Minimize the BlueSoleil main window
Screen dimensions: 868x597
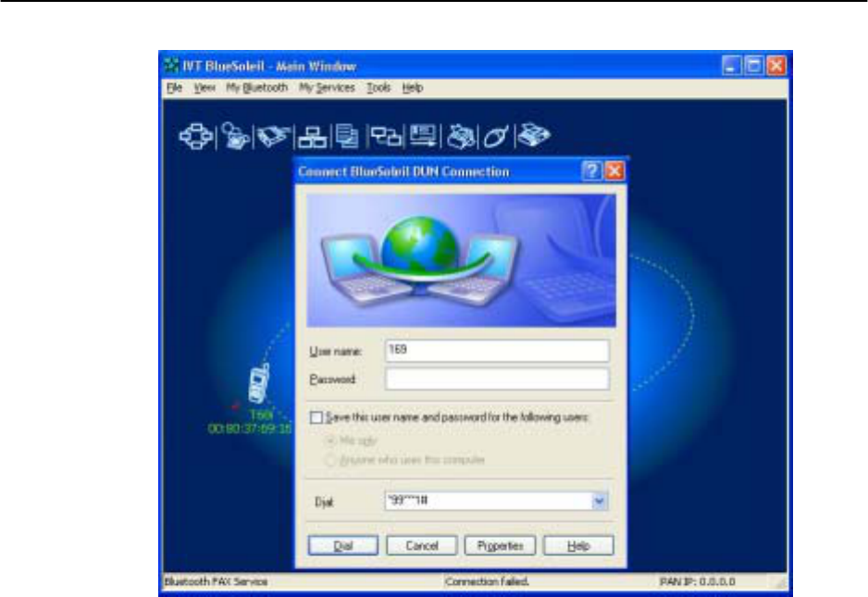(731, 66)
